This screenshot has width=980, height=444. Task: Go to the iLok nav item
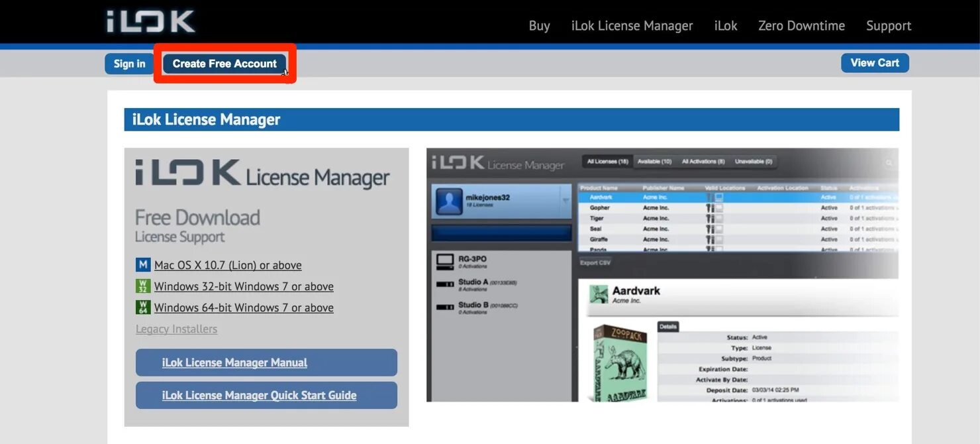point(726,26)
